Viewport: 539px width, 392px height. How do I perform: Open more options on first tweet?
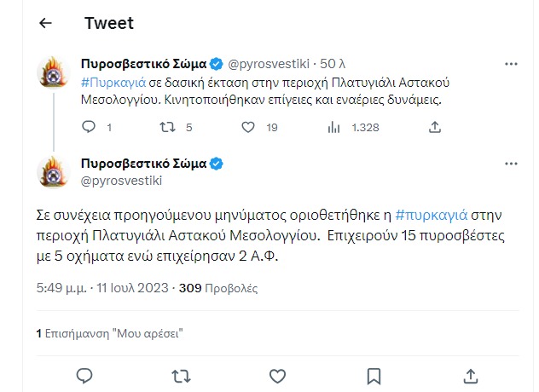coord(511,64)
